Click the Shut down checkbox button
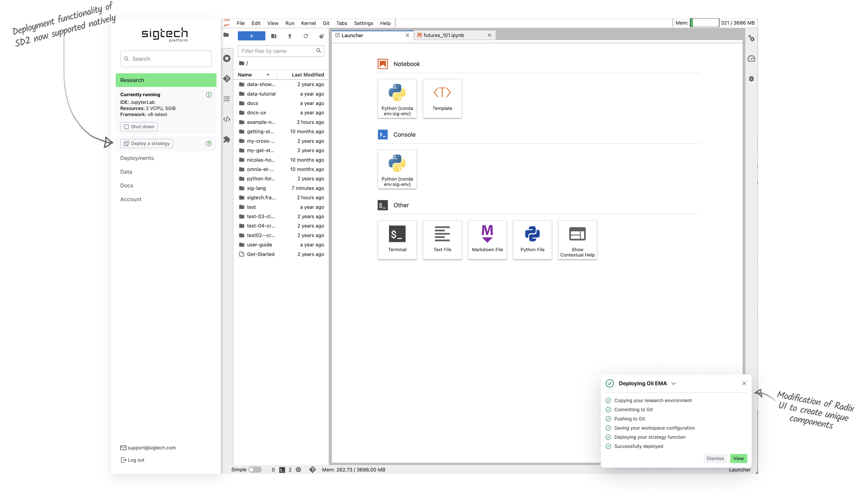Screen dimensions: 868x490 point(139,126)
